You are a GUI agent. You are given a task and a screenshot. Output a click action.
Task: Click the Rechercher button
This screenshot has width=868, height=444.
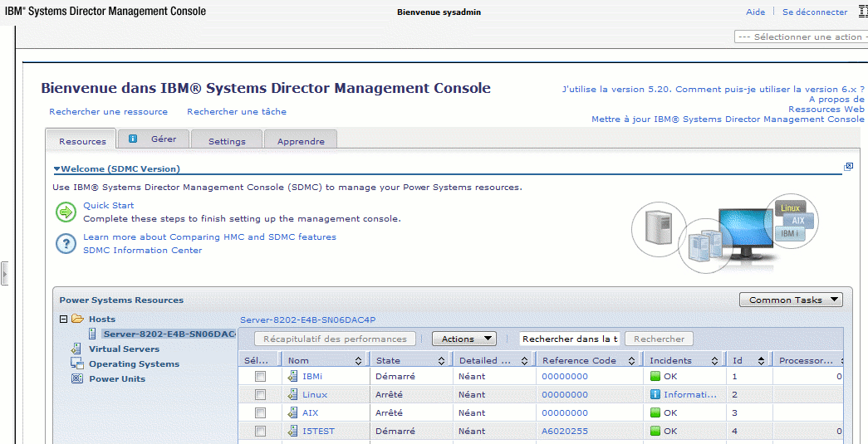(x=659, y=339)
